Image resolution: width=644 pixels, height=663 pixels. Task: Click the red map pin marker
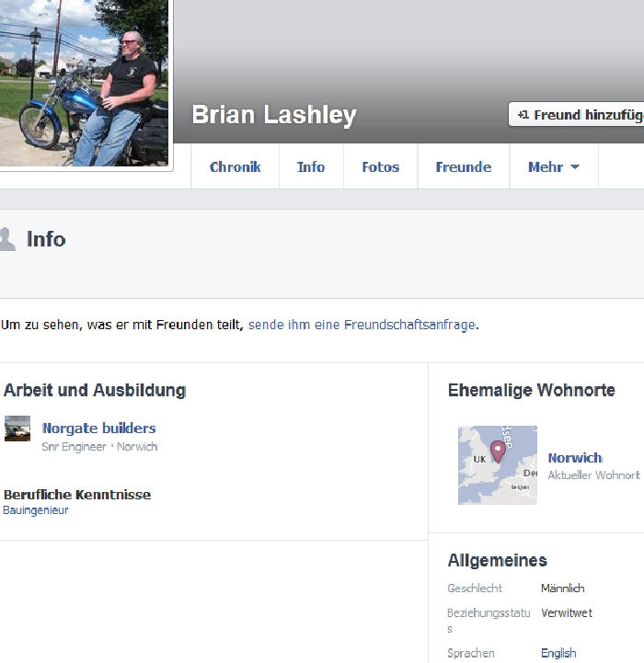[498, 452]
